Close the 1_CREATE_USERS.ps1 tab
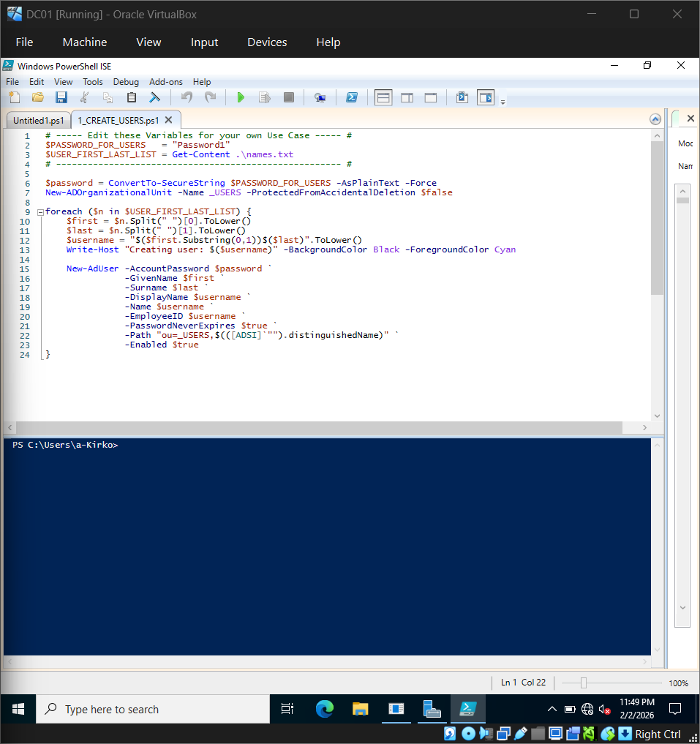This screenshot has width=700, height=744. tap(169, 120)
